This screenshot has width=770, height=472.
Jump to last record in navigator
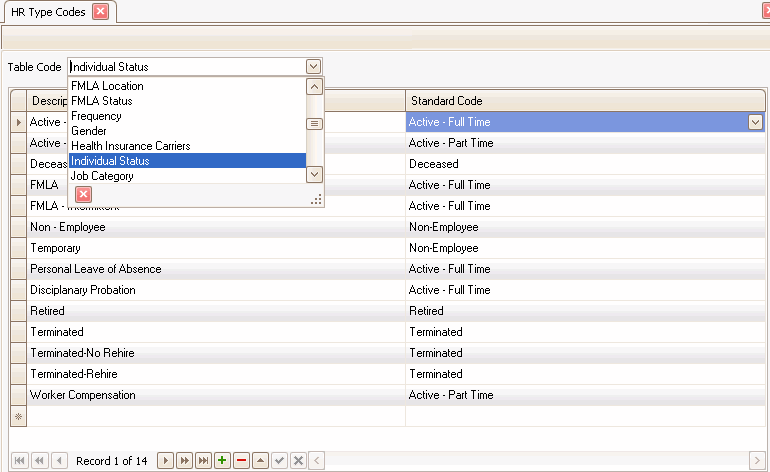click(x=203, y=460)
